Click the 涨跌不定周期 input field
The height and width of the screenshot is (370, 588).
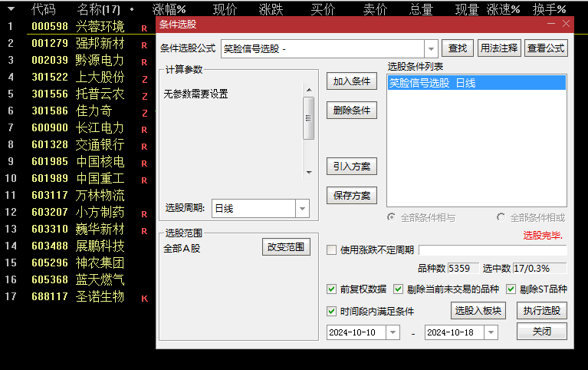click(x=493, y=250)
